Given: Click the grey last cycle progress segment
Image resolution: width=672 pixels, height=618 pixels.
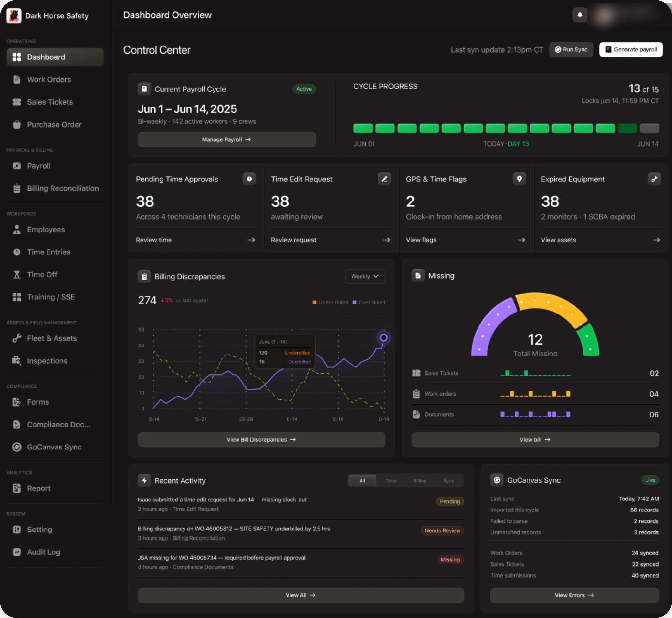Looking at the screenshot, I should [x=649, y=128].
